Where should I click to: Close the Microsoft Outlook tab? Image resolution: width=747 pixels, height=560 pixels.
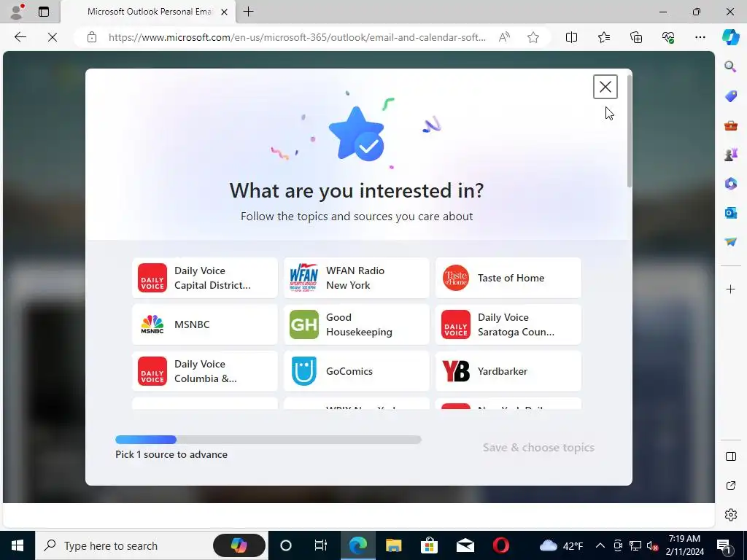225,12
